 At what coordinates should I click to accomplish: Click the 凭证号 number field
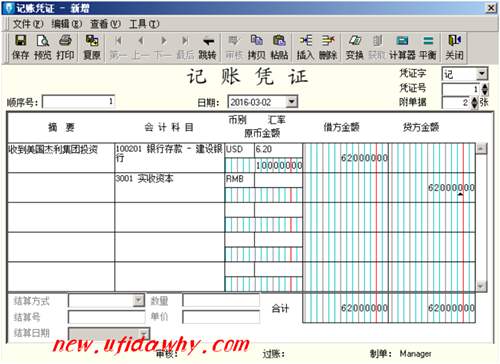(462, 89)
